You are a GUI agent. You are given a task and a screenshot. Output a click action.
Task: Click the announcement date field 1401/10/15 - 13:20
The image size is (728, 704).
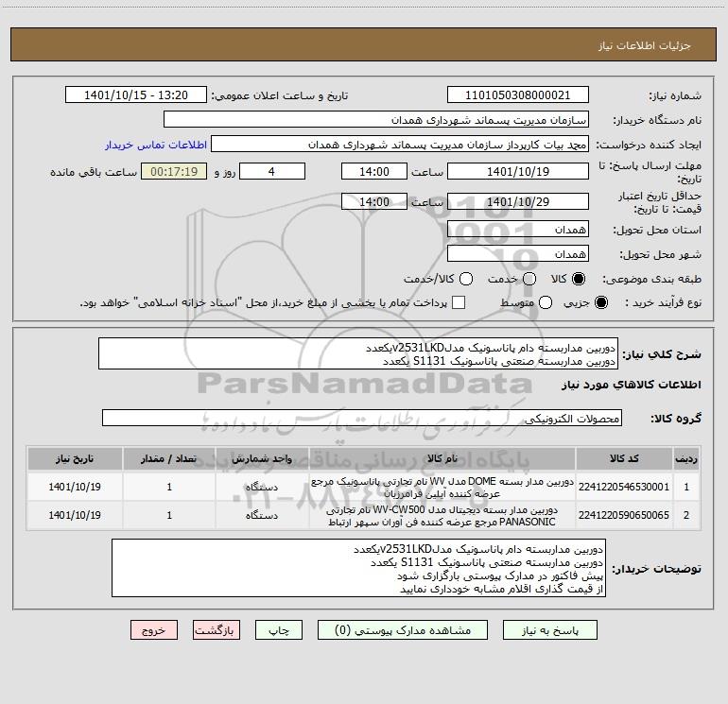pyautogui.click(x=136, y=95)
